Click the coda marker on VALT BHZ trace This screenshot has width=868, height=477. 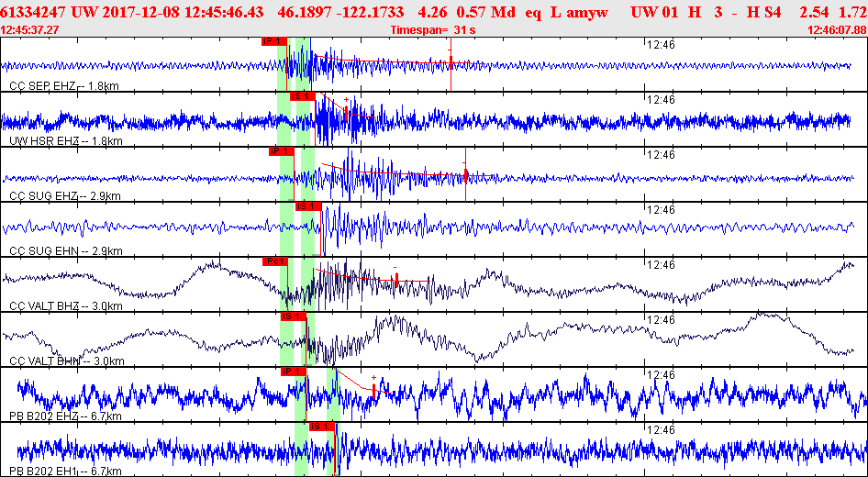(x=396, y=278)
